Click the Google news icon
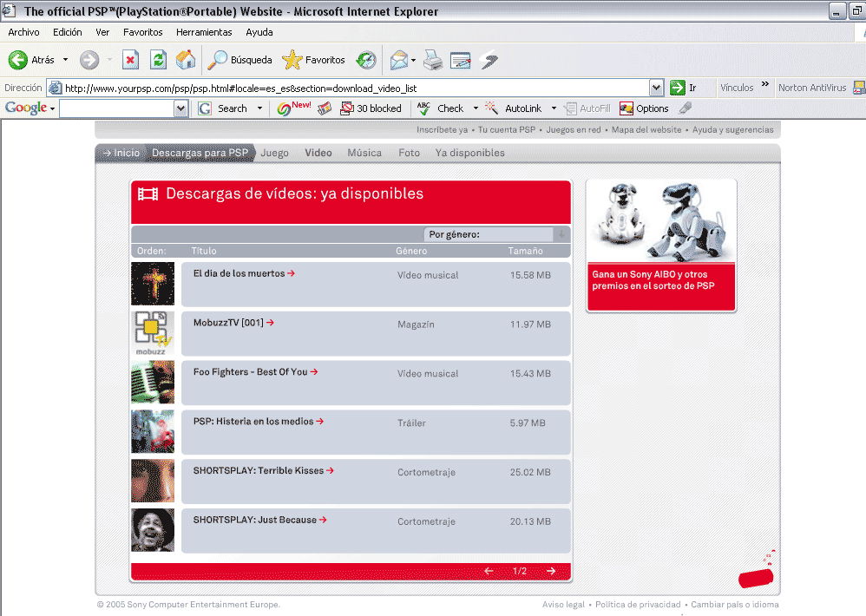Screen dimensions: 866x616 pos(325,108)
